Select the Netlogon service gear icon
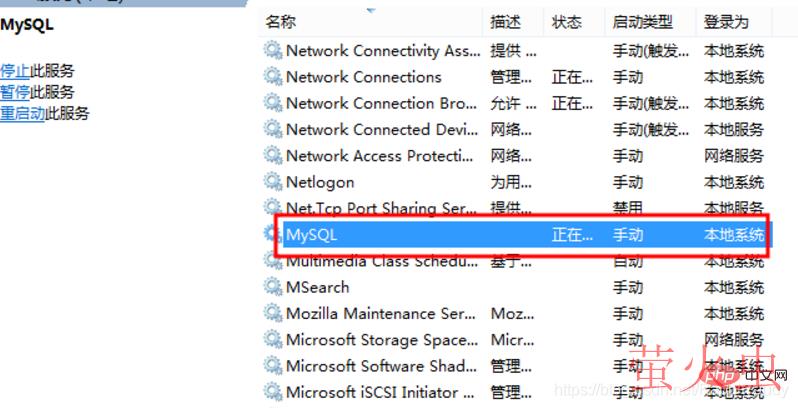798x408 pixels. click(273, 182)
